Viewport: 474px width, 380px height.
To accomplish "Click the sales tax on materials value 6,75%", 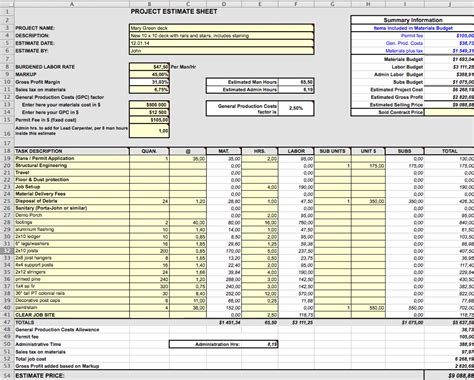I will 149,89.
